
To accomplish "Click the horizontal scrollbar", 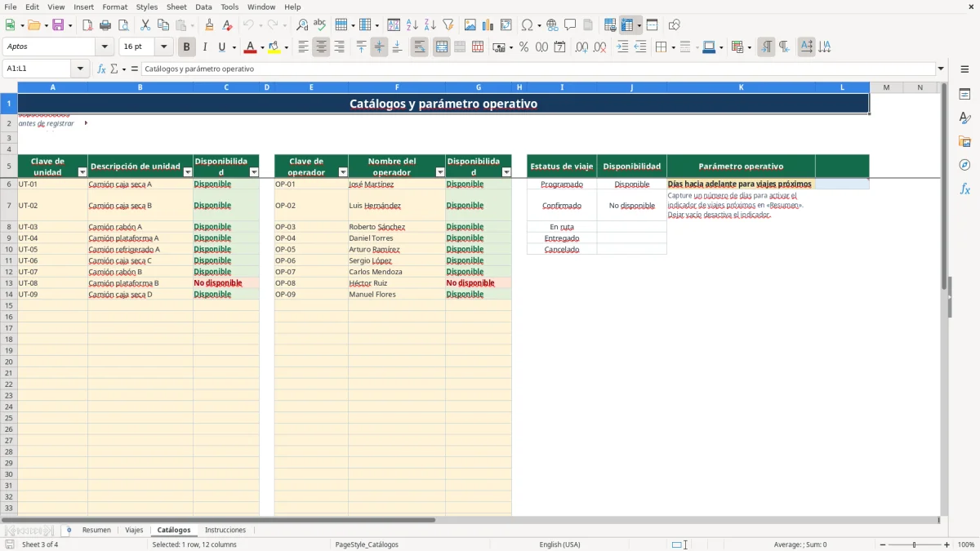I will (218, 519).
